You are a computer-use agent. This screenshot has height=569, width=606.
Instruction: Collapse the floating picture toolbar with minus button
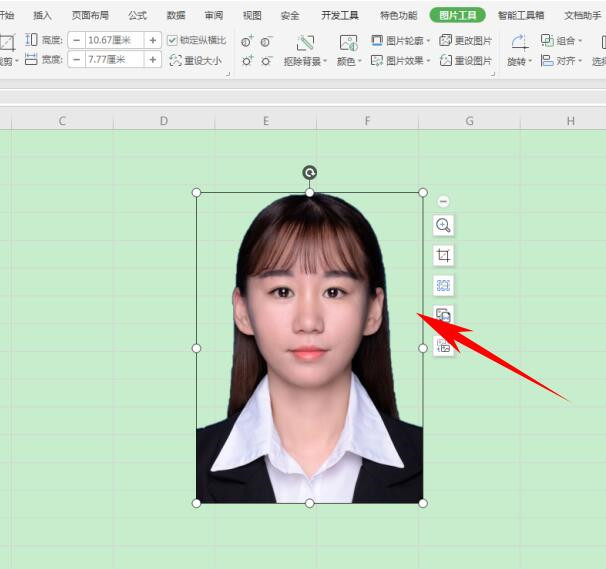pyautogui.click(x=443, y=202)
